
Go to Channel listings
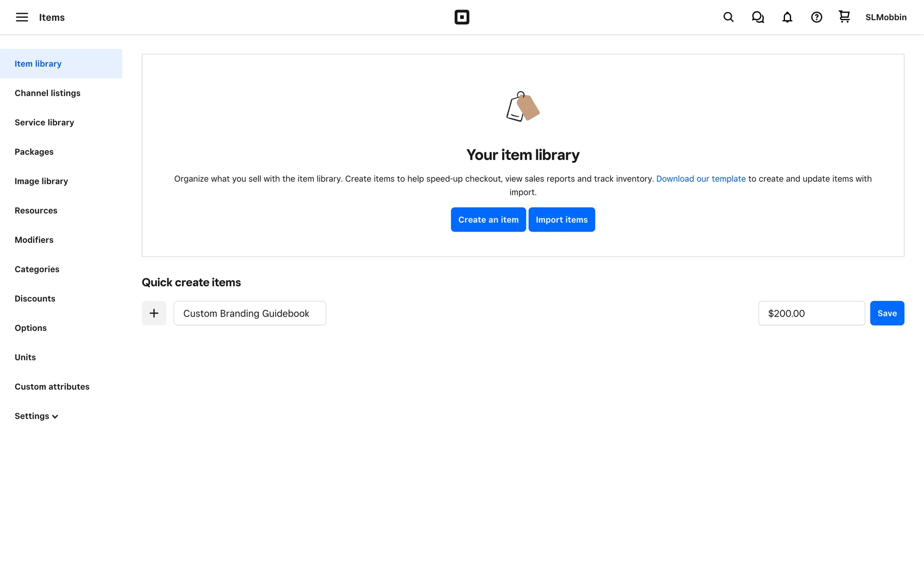click(47, 93)
